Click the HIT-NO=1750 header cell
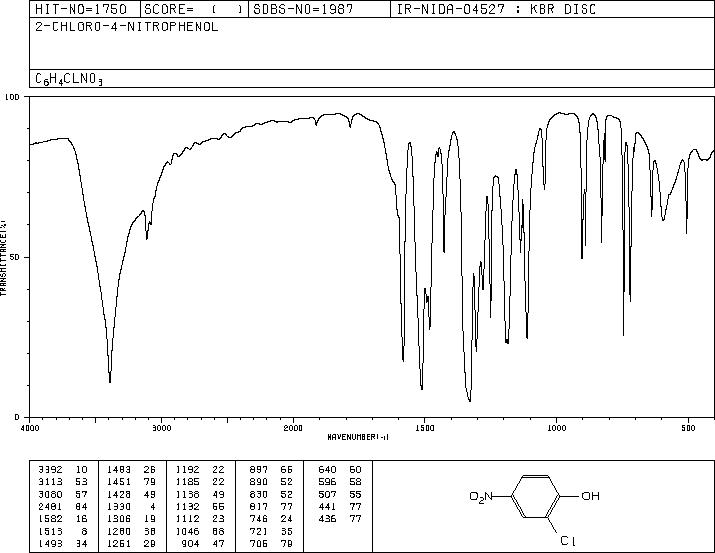The height and width of the screenshot is (553, 715). 85,9
